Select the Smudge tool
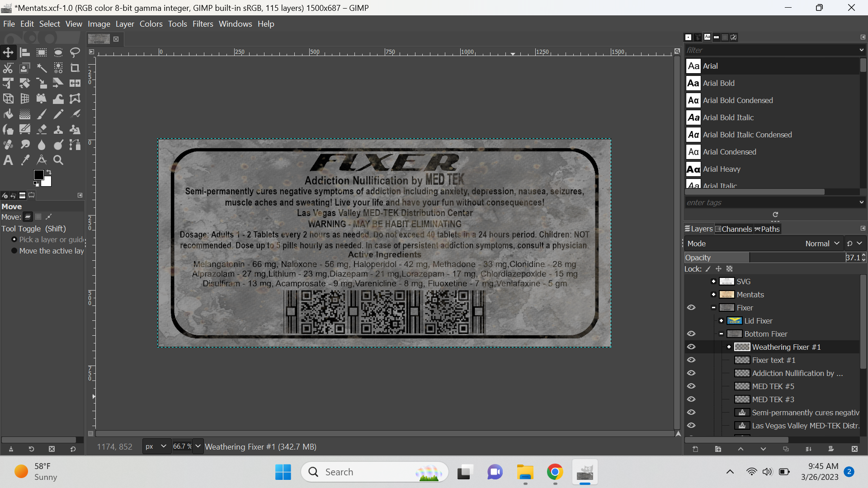Screen dimensions: 868x488 [x=25, y=145]
